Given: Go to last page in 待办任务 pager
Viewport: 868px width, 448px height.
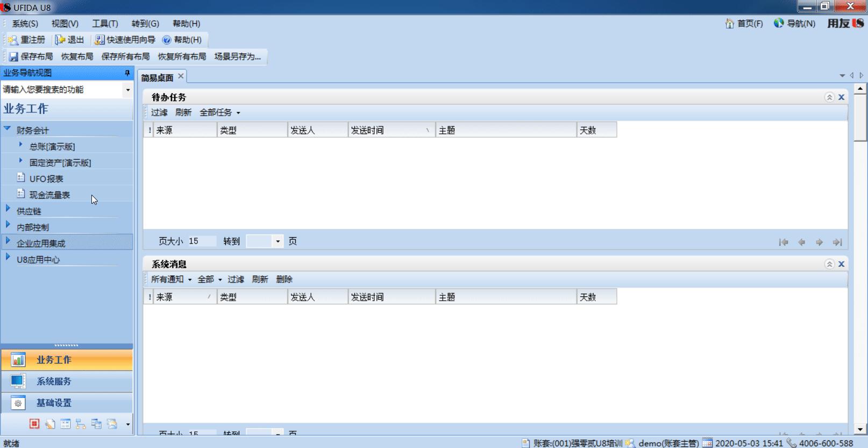Looking at the screenshot, I should (x=837, y=243).
